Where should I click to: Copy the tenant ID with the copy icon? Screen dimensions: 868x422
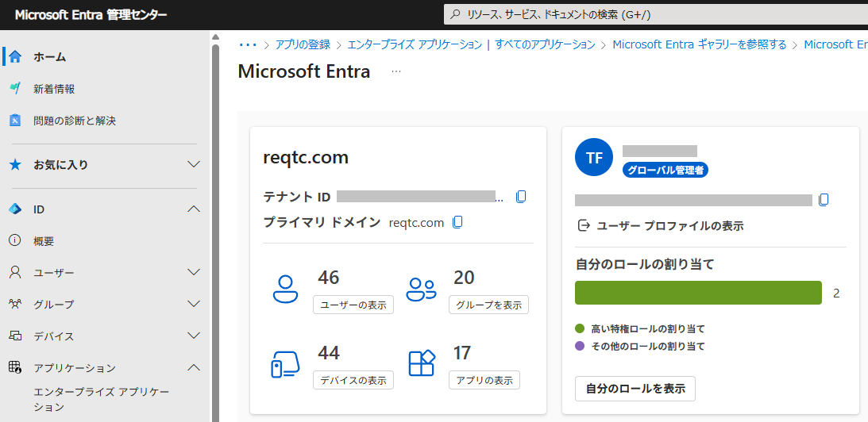click(520, 197)
